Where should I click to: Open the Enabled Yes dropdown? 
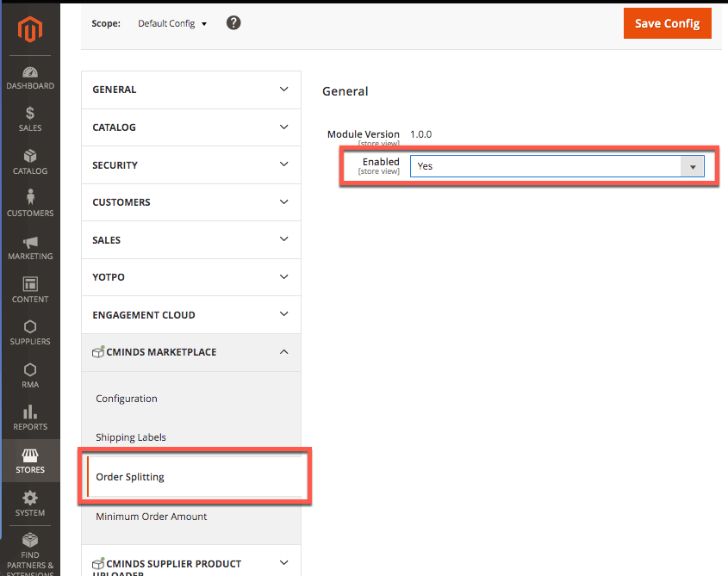[557, 166]
